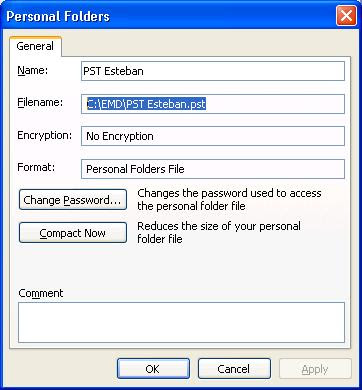Confirm with the OK button
Image resolution: width=362 pixels, height=390 pixels.
[x=153, y=369]
